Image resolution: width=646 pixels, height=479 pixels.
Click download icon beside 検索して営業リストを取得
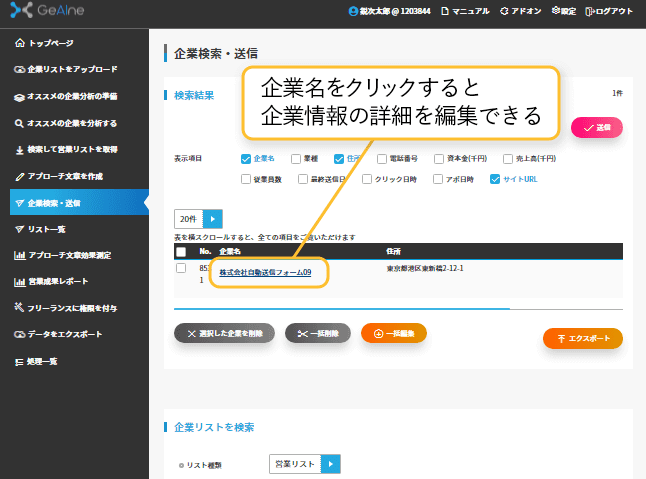pyautogui.click(x=19, y=150)
